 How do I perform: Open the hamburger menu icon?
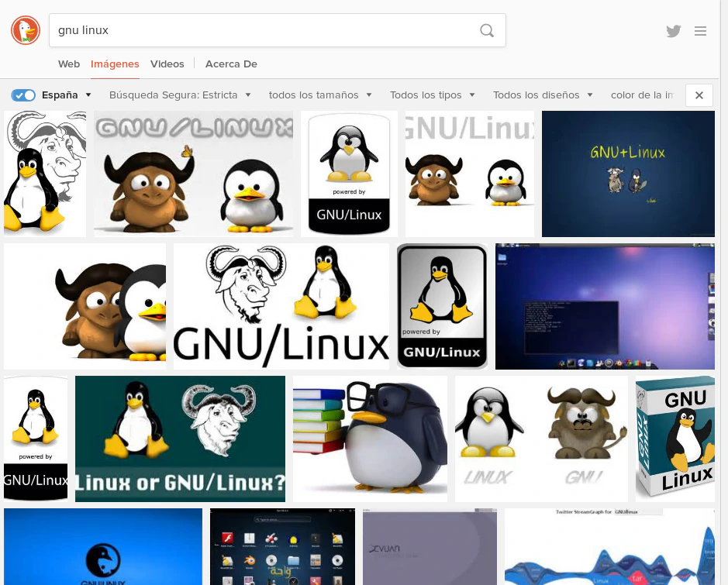pyautogui.click(x=700, y=31)
